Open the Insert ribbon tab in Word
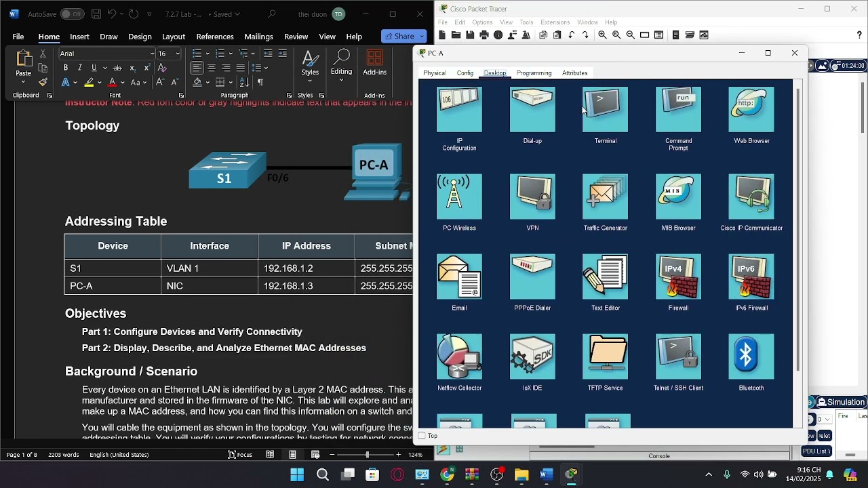 [x=79, y=37]
